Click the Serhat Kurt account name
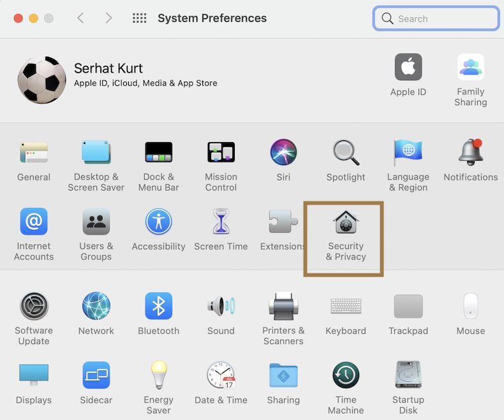The height and width of the screenshot is (420, 504). click(x=108, y=68)
